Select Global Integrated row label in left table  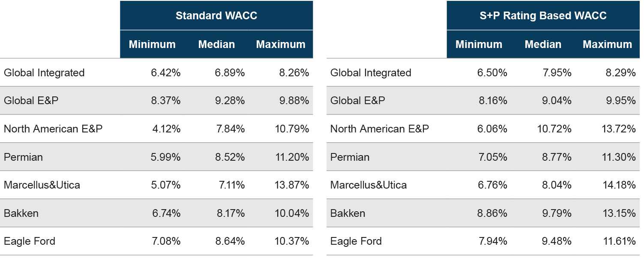[44, 73]
